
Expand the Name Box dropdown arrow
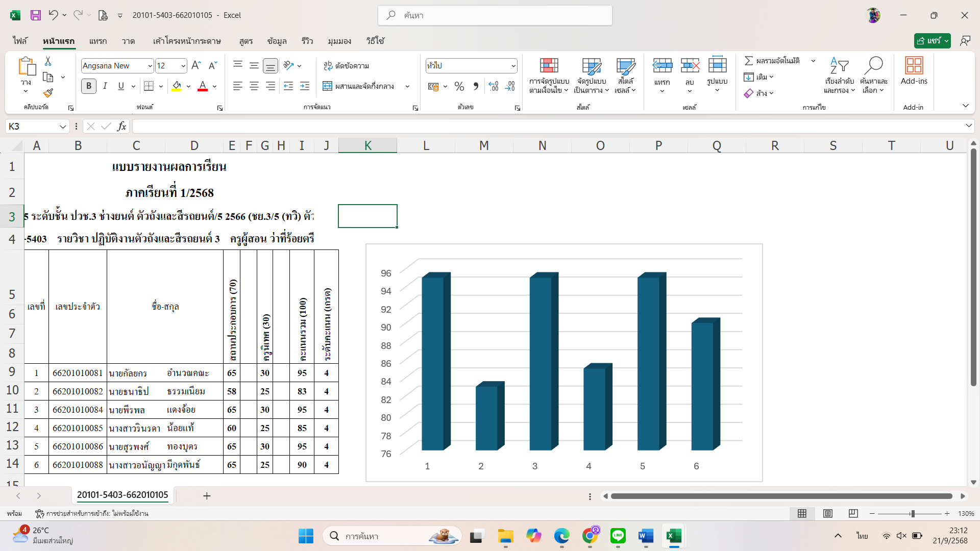click(63, 127)
